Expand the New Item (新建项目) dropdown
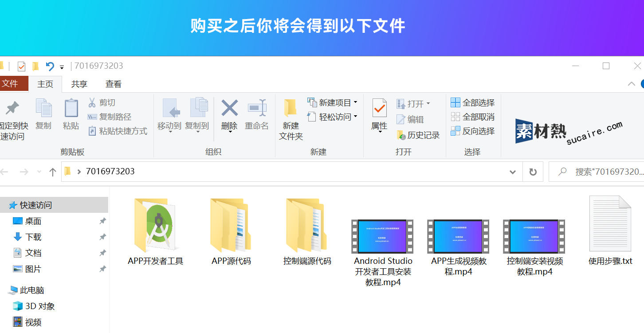644x333 pixels. point(355,102)
